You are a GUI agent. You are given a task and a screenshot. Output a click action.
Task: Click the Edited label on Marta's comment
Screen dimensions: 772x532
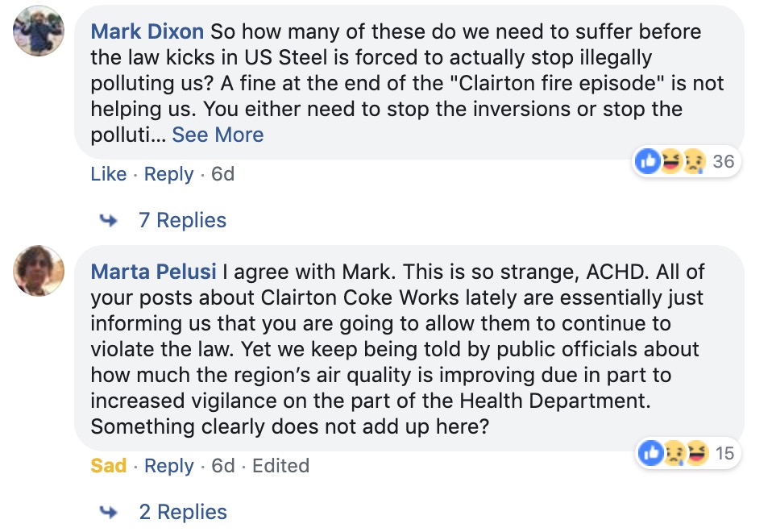click(281, 465)
